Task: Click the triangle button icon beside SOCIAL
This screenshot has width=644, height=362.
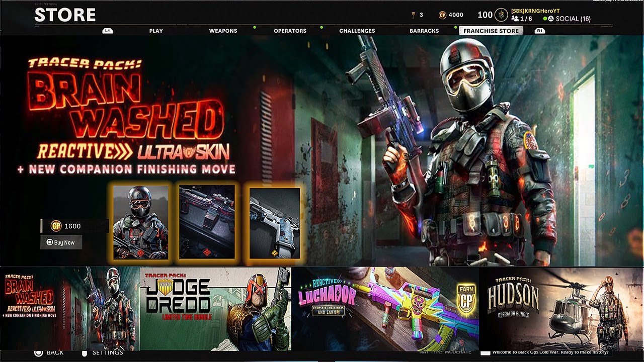Action: pyautogui.click(x=551, y=19)
